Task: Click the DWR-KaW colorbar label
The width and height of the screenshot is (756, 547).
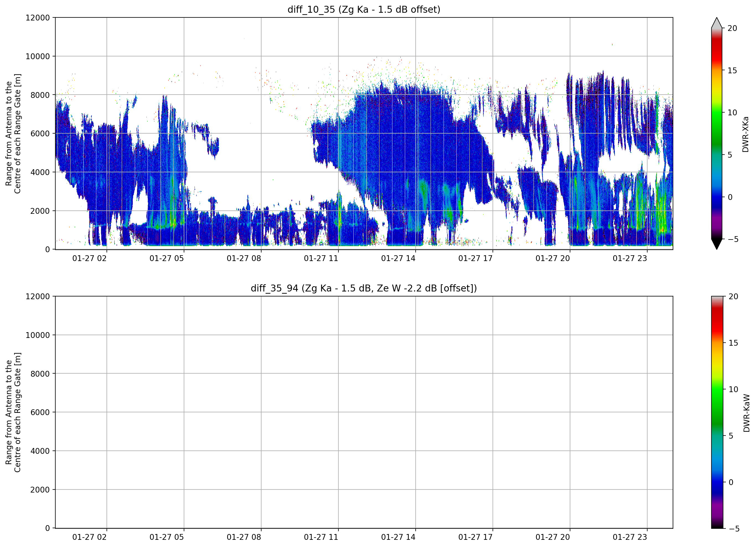Action: [747, 413]
